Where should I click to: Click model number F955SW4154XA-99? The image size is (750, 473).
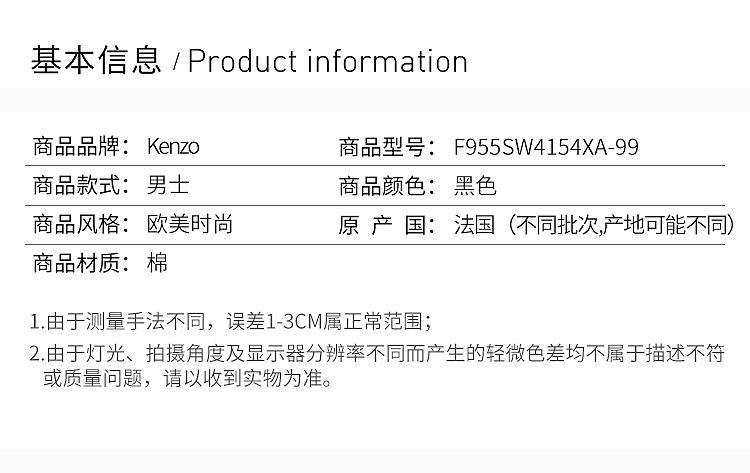pyautogui.click(x=546, y=147)
